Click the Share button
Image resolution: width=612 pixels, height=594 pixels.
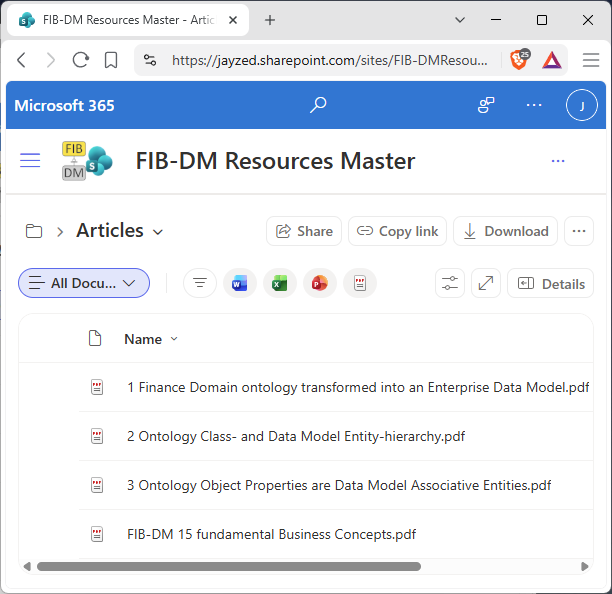click(304, 231)
